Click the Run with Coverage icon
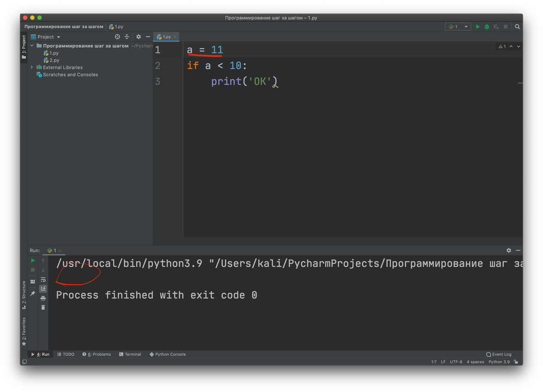Viewport: 543px width, 392px height. (x=496, y=27)
